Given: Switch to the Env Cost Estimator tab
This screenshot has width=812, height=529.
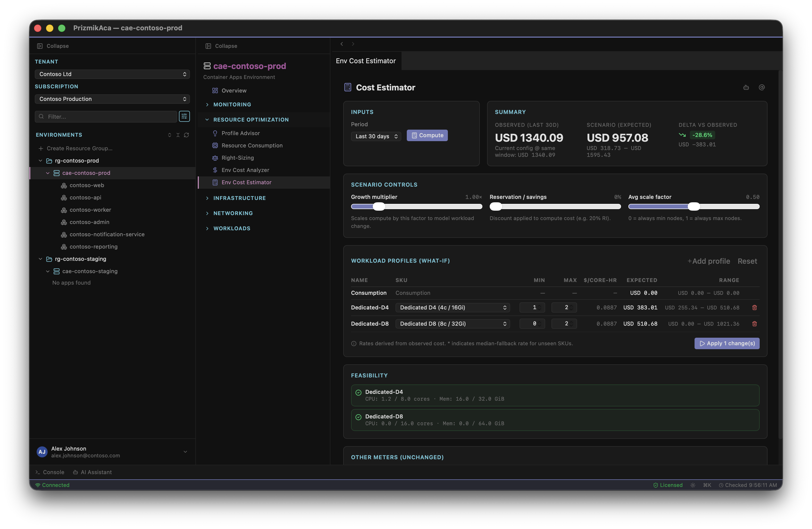Looking at the screenshot, I should [366, 61].
